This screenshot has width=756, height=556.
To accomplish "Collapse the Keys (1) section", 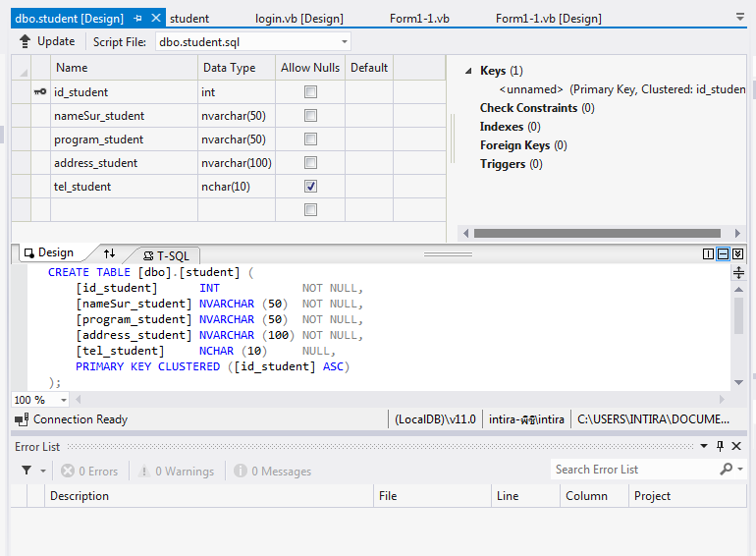I will (x=468, y=71).
